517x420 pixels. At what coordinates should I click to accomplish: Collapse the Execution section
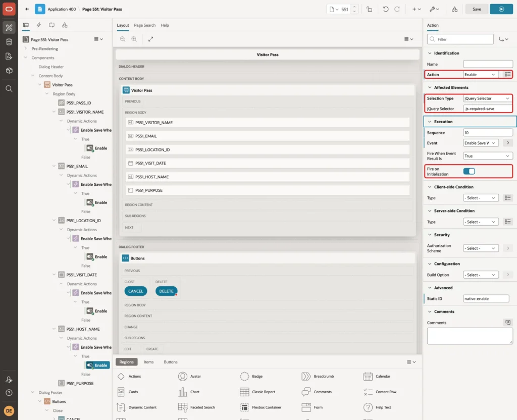point(430,122)
